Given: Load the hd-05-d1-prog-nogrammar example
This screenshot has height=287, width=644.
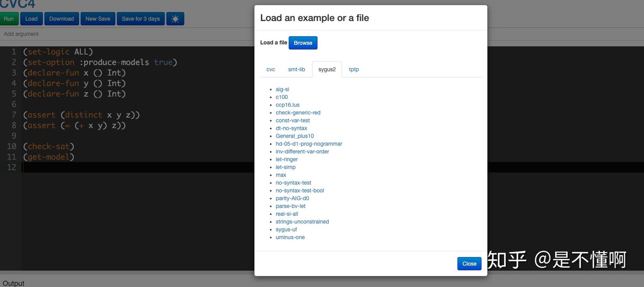Looking at the screenshot, I should [309, 144].
